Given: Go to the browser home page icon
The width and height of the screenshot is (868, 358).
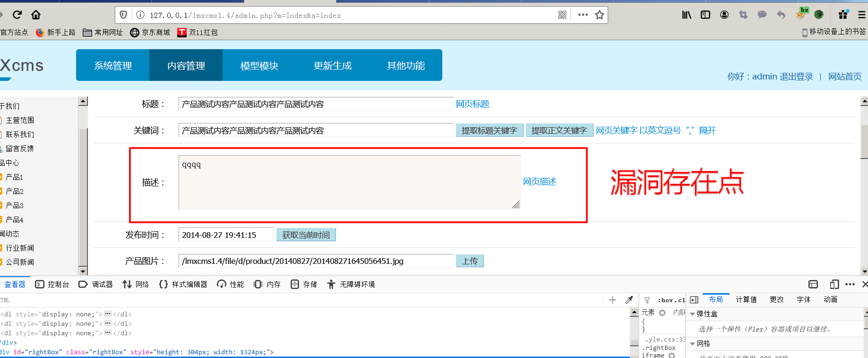Looking at the screenshot, I should (x=36, y=15).
